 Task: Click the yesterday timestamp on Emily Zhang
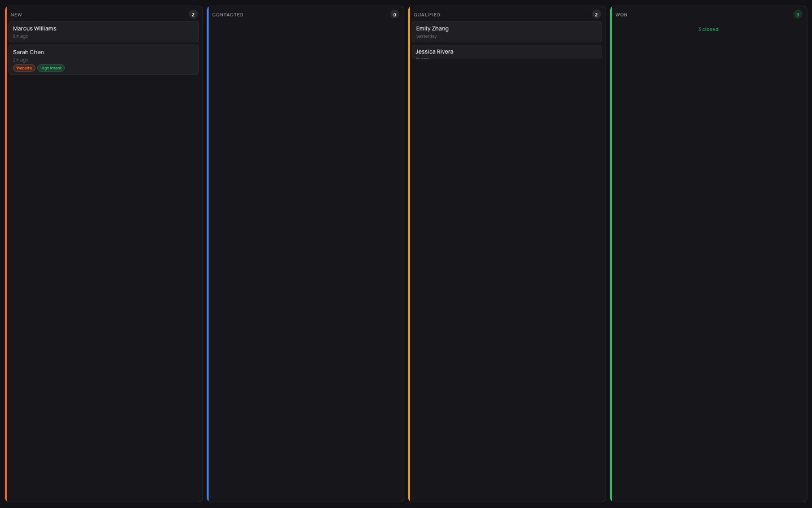click(x=426, y=36)
